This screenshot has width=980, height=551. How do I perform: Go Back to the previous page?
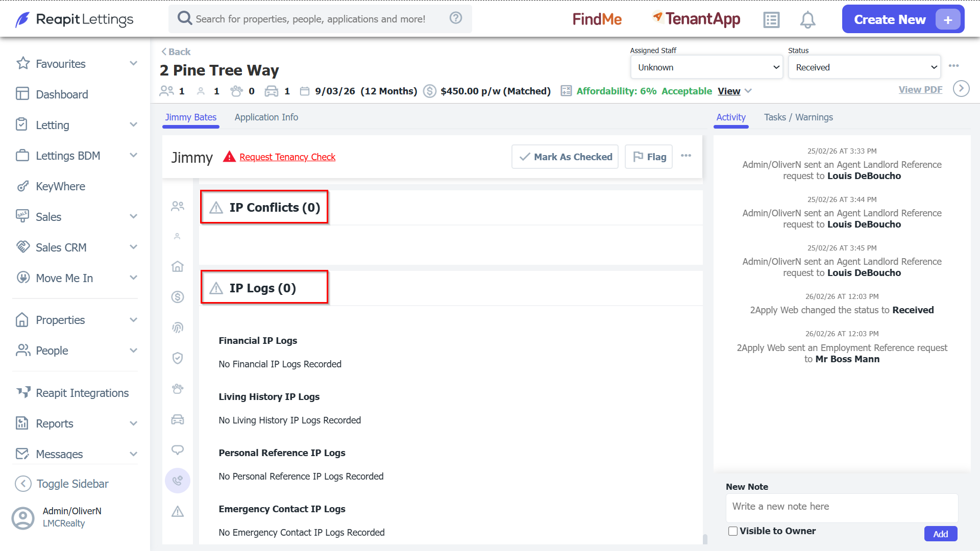click(x=176, y=52)
